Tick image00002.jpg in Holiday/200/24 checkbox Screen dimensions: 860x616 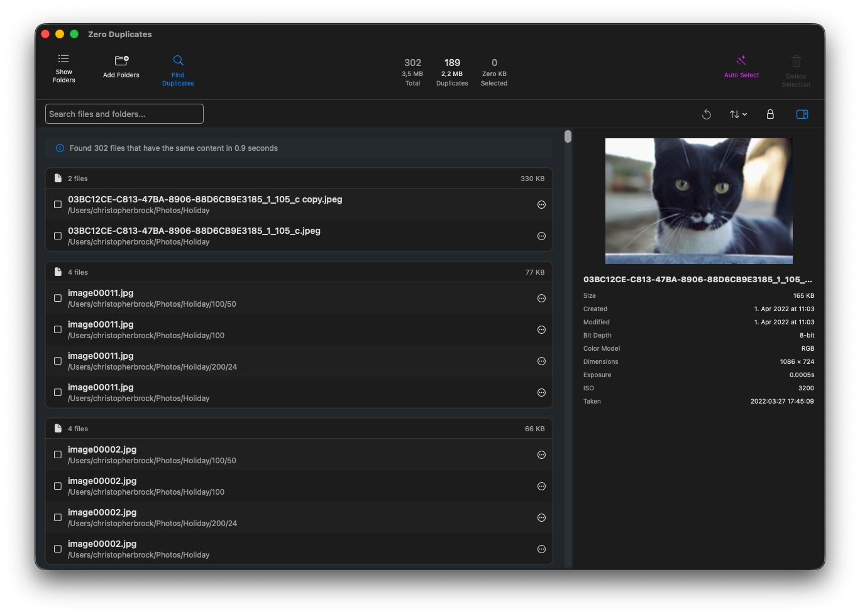point(58,517)
